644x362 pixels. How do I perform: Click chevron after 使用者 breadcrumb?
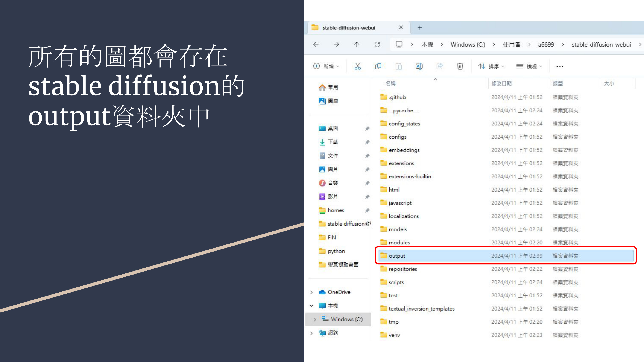point(529,44)
